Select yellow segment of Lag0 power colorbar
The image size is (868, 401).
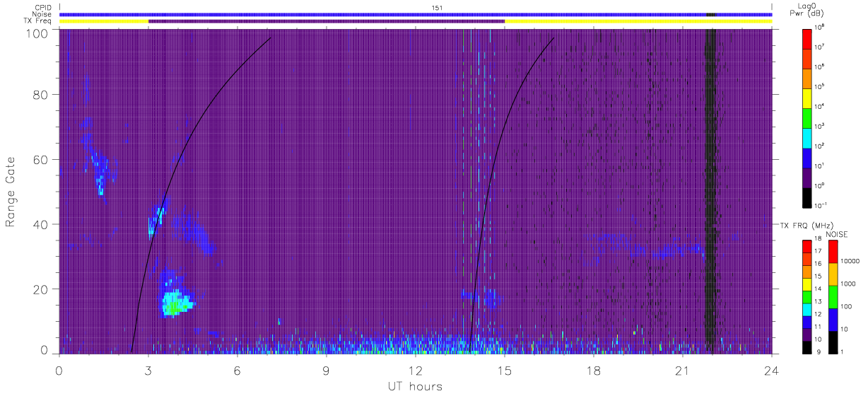[x=808, y=98]
